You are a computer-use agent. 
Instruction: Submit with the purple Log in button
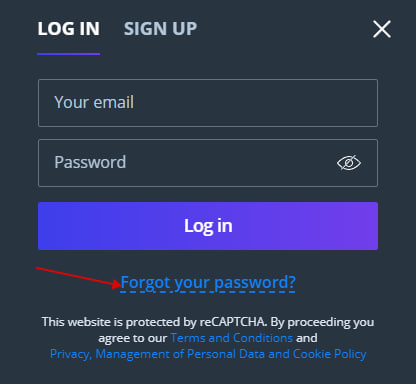coord(208,226)
